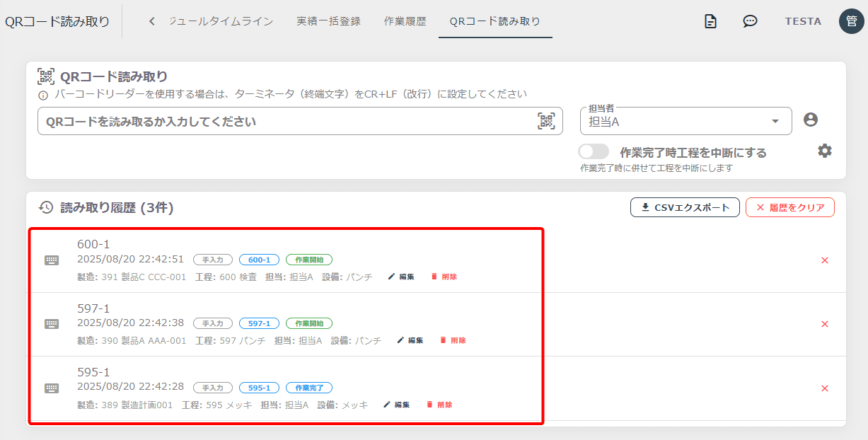
Task: Click 履歴をクリア button
Action: 790,207
